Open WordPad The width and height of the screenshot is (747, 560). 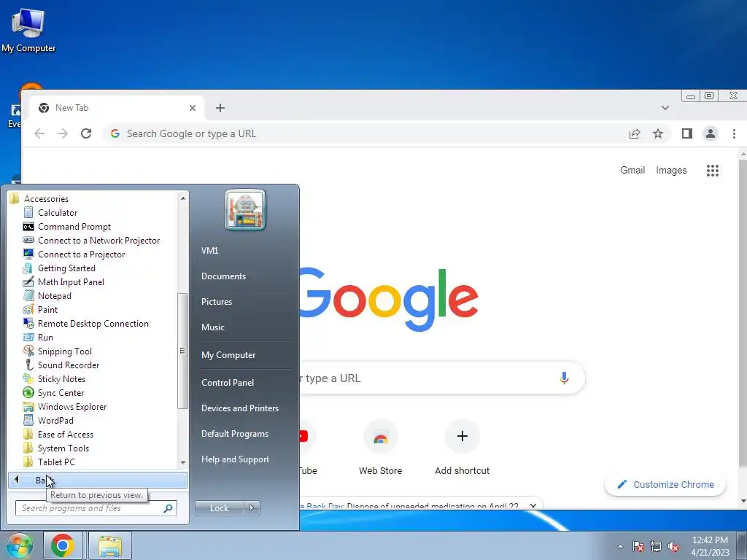tap(55, 421)
